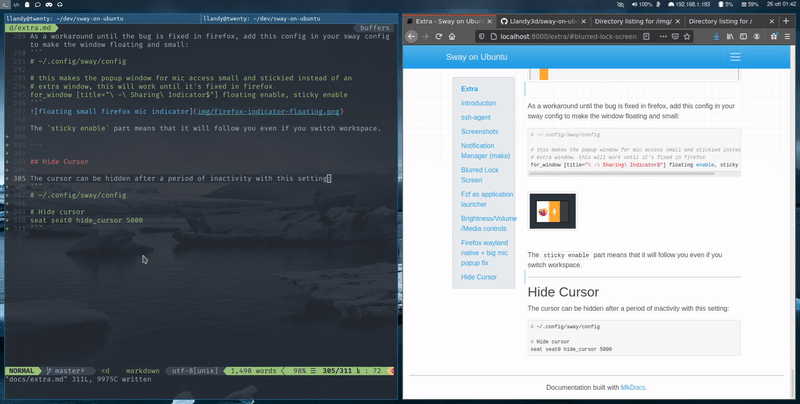Open the Firefox mic indicator thumbnail image
800x404 pixels.
click(x=553, y=211)
